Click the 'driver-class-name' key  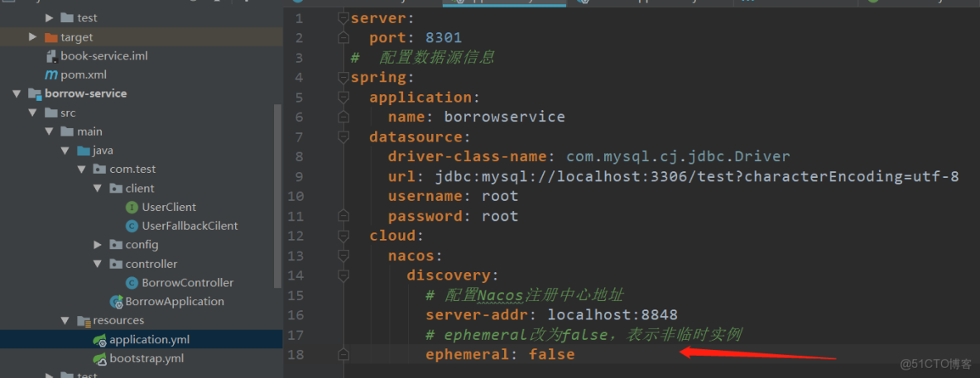[467, 156]
